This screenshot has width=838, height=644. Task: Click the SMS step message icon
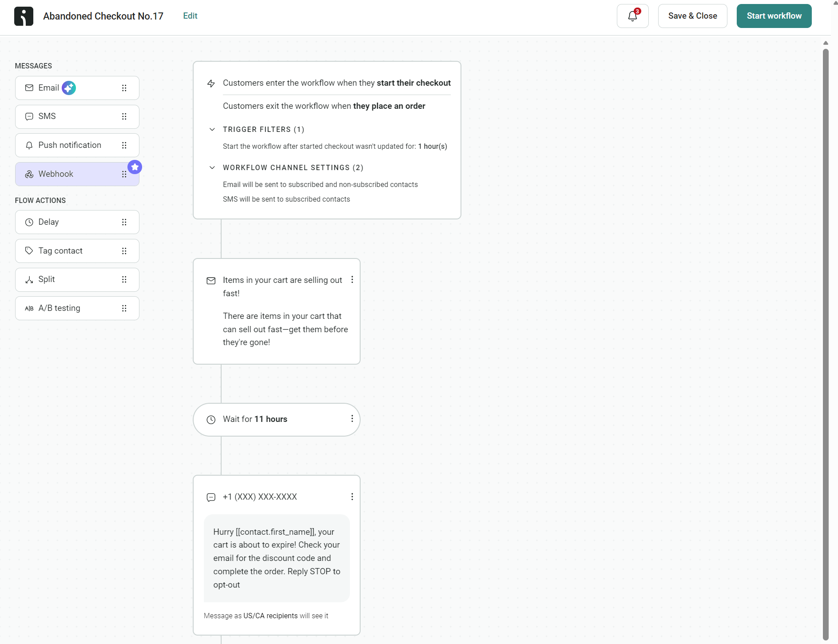point(211,497)
